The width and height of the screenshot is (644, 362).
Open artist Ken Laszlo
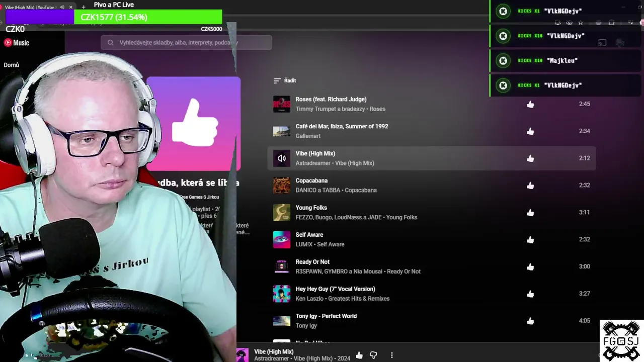(x=309, y=299)
